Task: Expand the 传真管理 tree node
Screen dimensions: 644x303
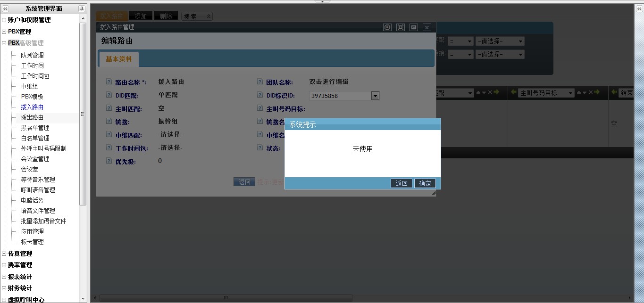Action: [4, 254]
